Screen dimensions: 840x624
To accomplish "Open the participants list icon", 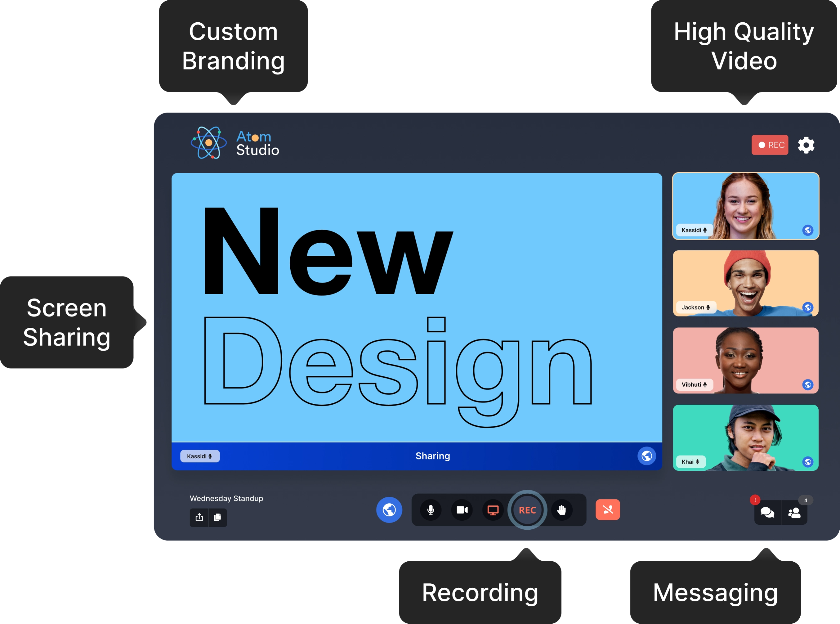I will click(794, 513).
